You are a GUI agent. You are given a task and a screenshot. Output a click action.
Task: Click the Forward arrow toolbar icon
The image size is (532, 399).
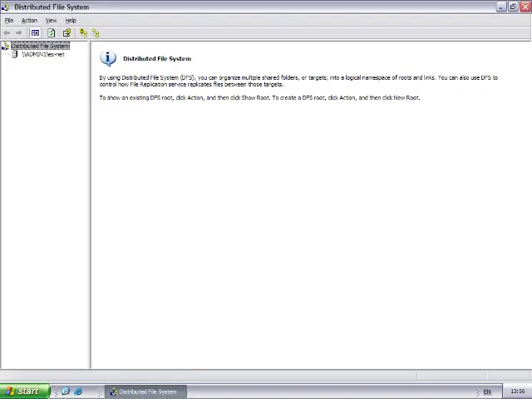click(x=19, y=33)
